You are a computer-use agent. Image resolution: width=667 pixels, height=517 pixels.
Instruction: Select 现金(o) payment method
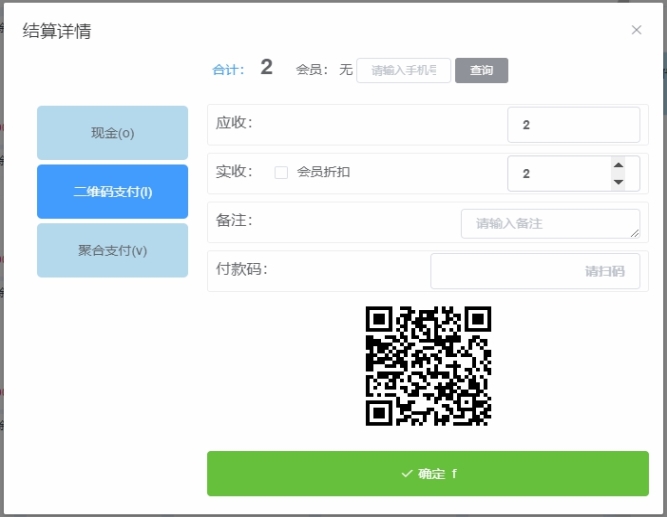point(112,133)
